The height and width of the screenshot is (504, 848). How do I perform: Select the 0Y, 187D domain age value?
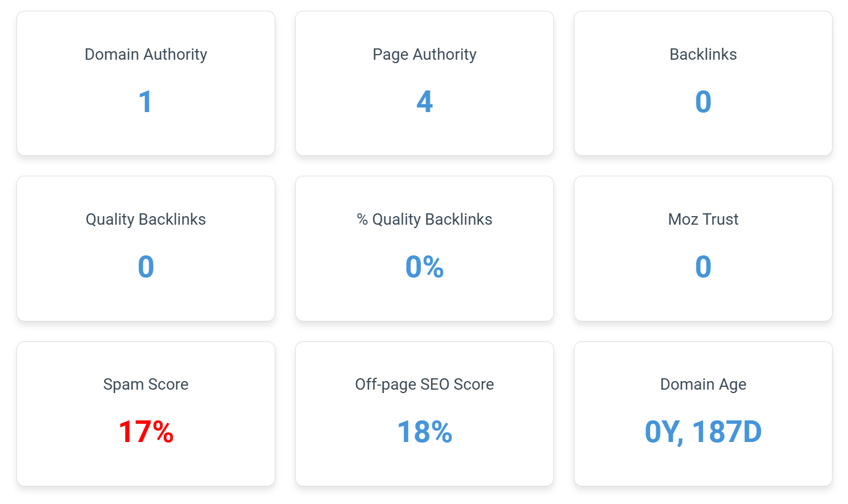(x=703, y=432)
